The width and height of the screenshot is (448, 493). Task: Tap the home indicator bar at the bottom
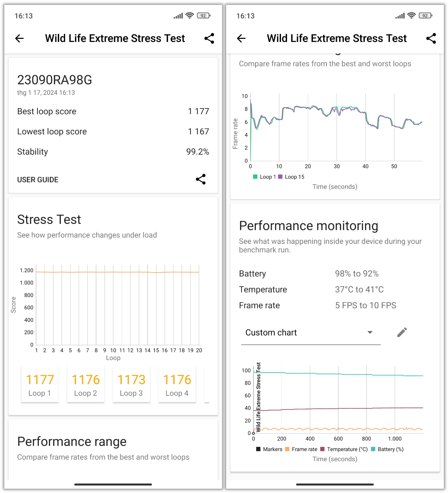[x=113, y=485]
